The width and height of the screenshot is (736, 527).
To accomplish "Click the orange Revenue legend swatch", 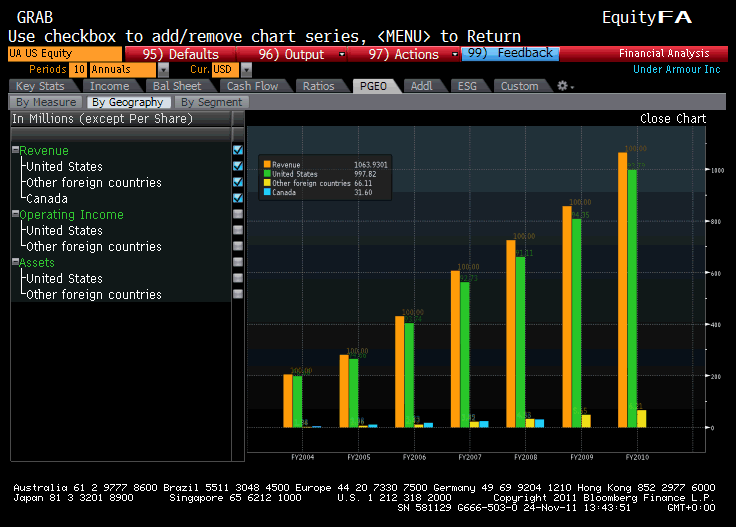I will 267,164.
